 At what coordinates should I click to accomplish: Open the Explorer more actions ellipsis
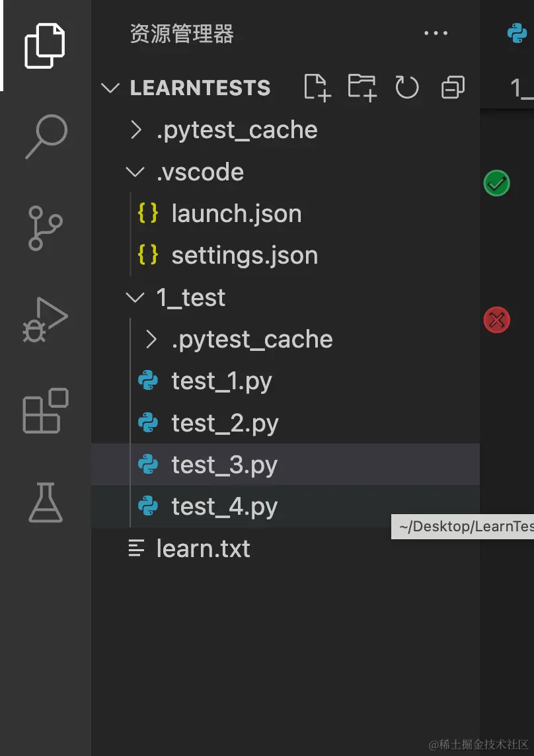click(x=436, y=34)
